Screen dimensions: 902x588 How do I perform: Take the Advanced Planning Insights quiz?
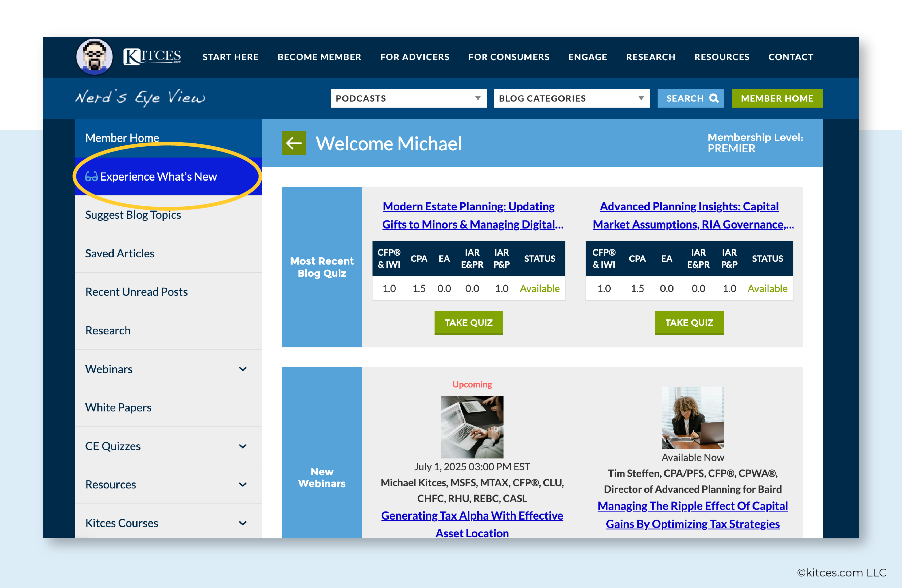pos(689,322)
